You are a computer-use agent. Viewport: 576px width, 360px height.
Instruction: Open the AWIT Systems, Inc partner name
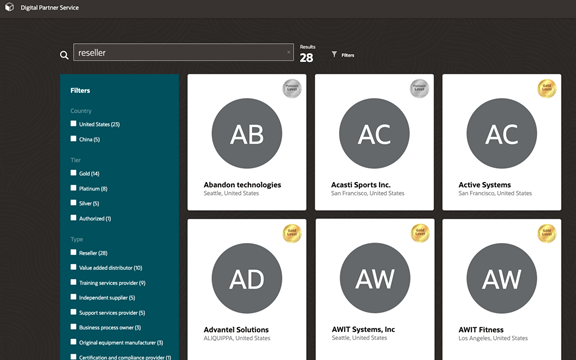click(x=363, y=329)
